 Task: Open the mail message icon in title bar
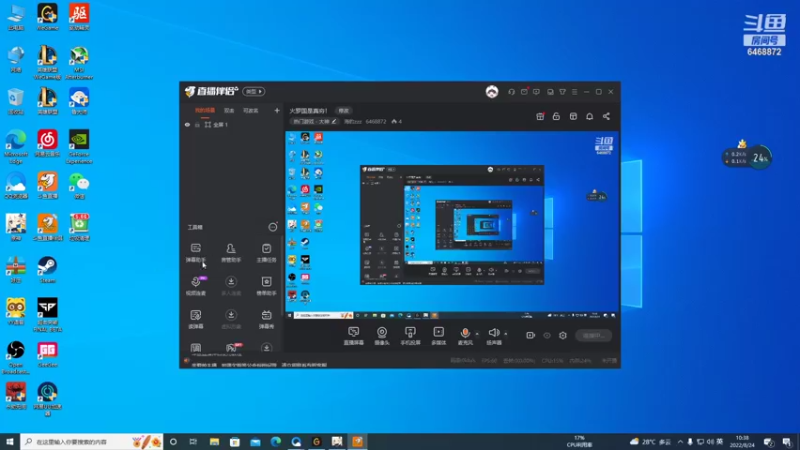(524, 92)
